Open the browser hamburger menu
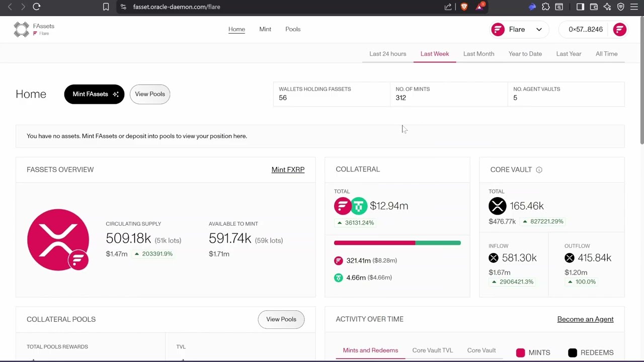The image size is (644, 362). tap(634, 7)
